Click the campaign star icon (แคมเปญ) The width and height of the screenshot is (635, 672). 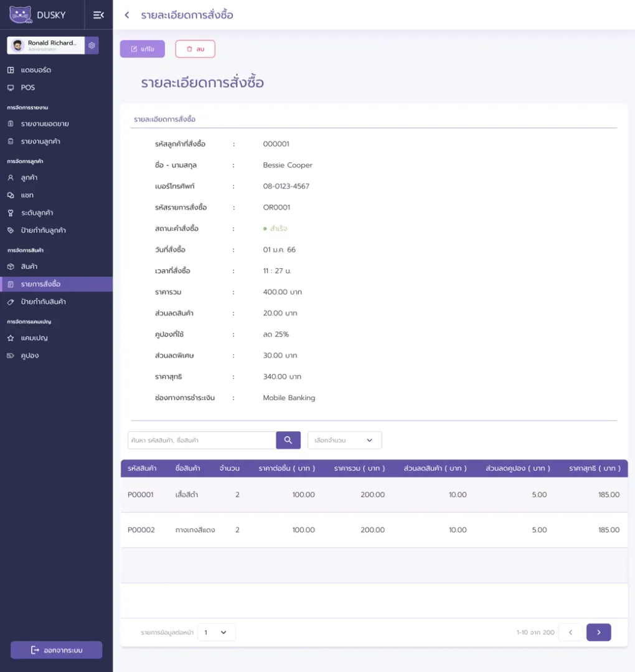[11, 338]
